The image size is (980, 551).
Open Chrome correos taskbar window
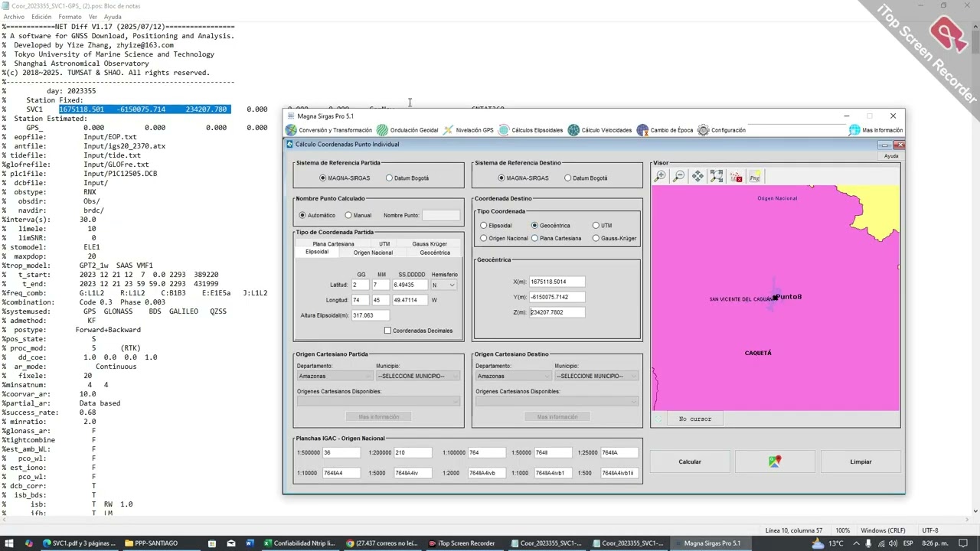382,543
